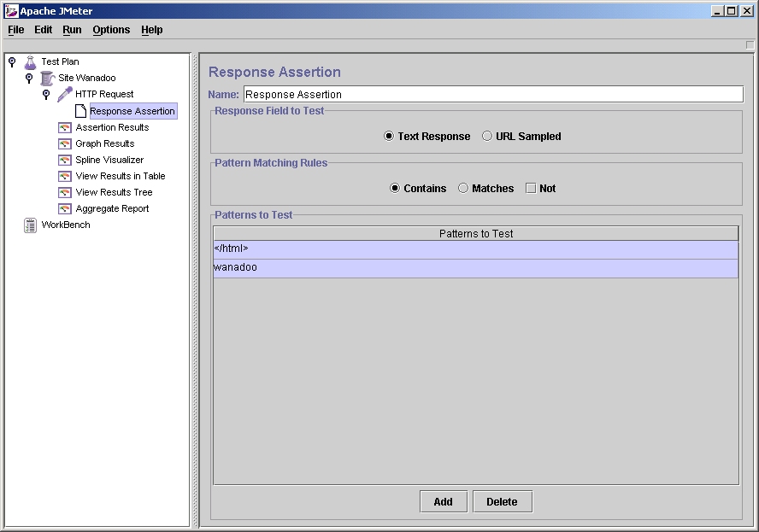Viewport: 759px width, 532px height.
Task: Open the Run menu
Action: pos(72,30)
